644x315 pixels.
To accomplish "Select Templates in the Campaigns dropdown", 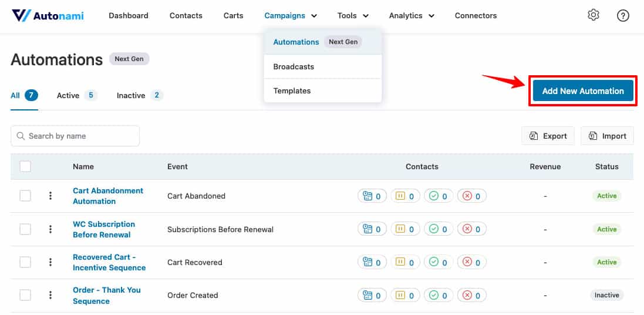I will (x=323, y=91).
